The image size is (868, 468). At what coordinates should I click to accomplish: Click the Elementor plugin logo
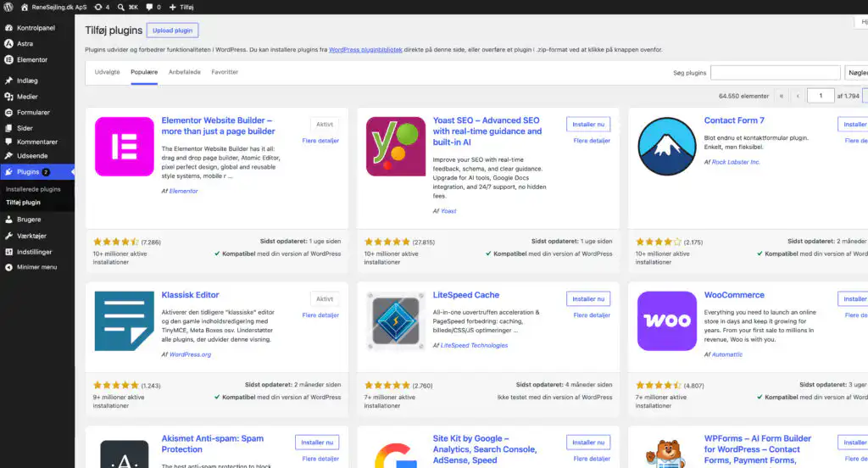click(x=125, y=147)
